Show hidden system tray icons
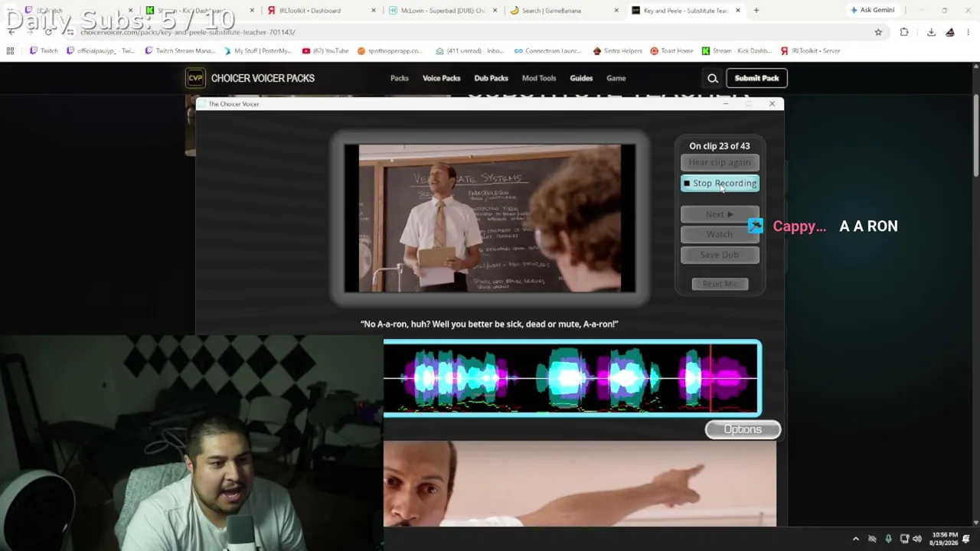 (856, 539)
